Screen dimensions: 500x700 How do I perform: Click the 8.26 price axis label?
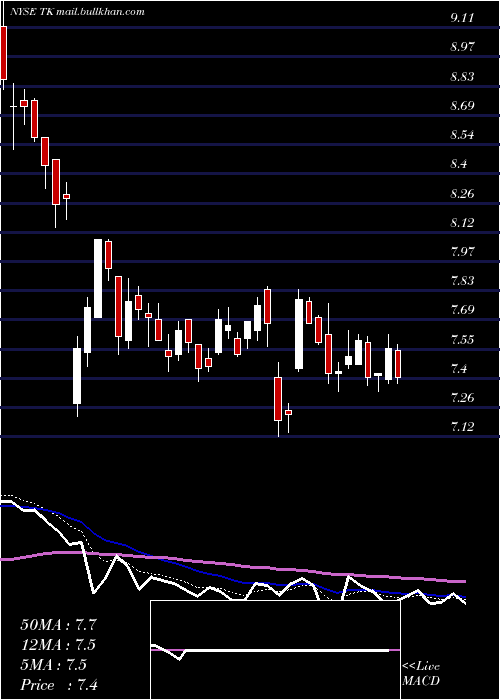(x=462, y=194)
